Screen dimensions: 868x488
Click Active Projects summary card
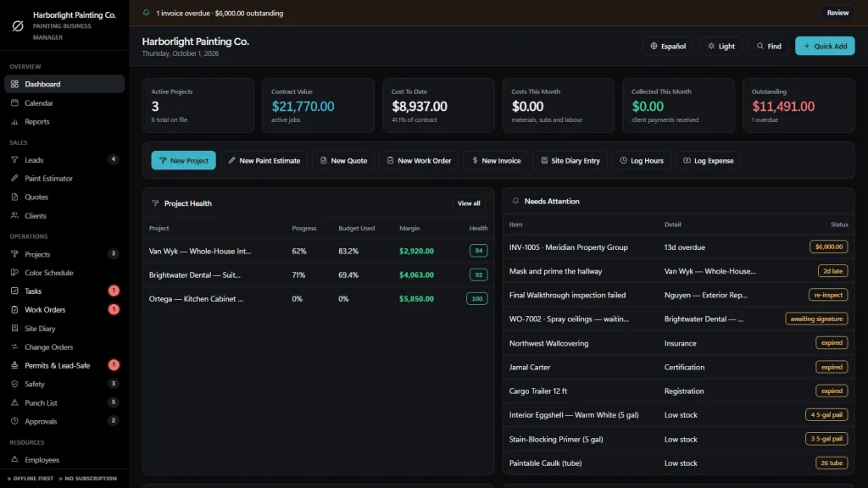(198, 105)
